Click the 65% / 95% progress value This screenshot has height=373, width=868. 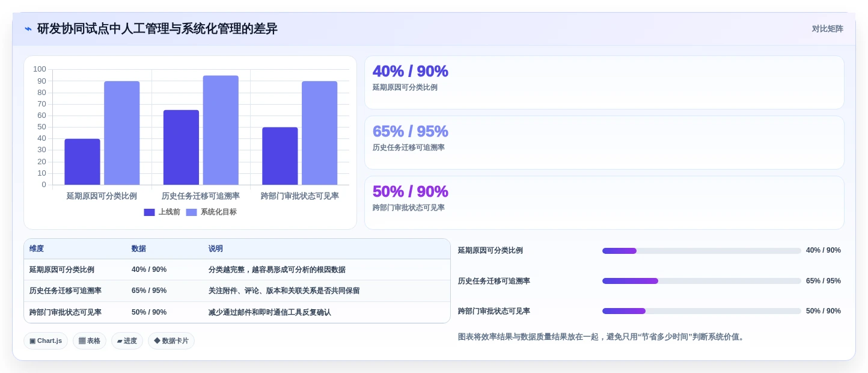click(824, 281)
